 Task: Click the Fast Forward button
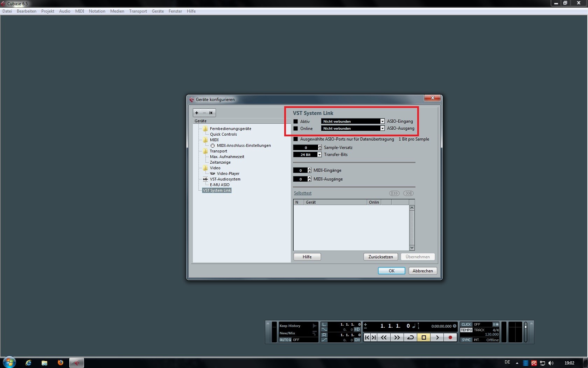[x=397, y=338]
